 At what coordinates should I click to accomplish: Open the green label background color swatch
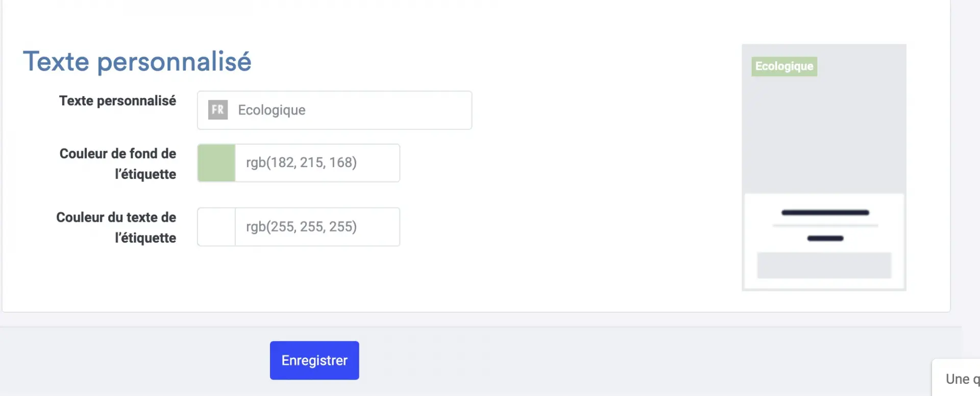(216, 163)
